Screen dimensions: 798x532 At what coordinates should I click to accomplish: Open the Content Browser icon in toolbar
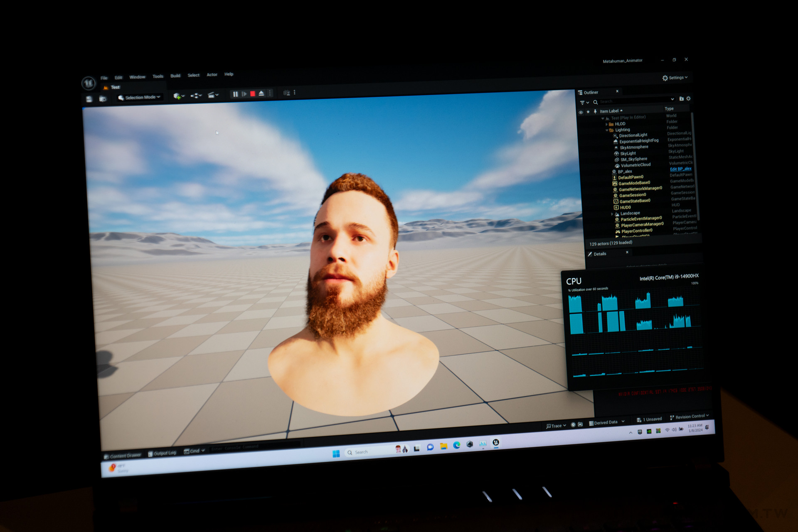pos(103,98)
